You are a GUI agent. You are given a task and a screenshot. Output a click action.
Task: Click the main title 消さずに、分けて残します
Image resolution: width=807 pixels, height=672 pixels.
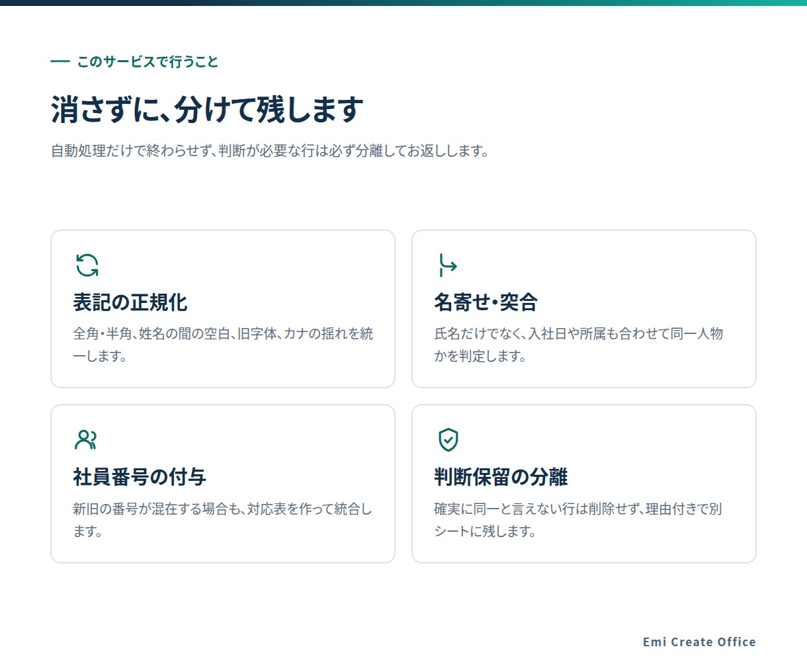pyautogui.click(x=207, y=109)
